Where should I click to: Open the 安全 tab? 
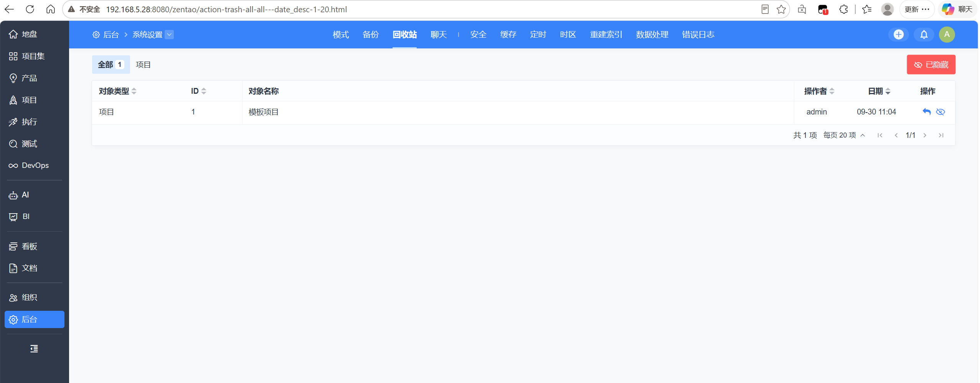click(x=478, y=35)
